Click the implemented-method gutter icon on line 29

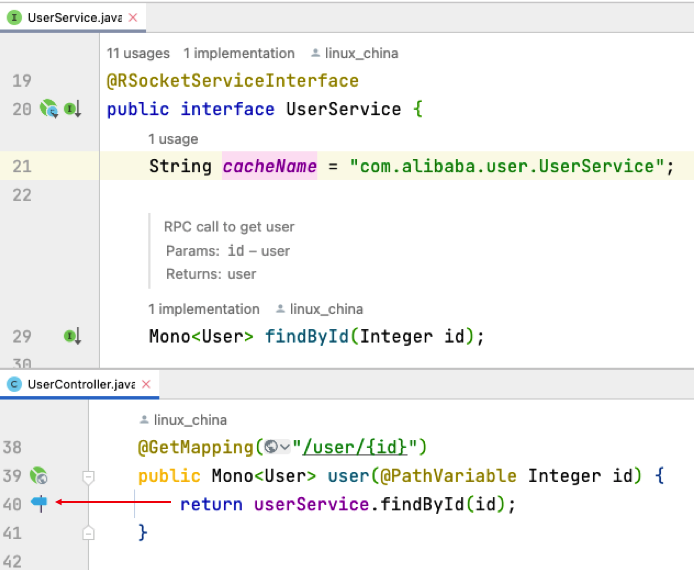(72, 337)
